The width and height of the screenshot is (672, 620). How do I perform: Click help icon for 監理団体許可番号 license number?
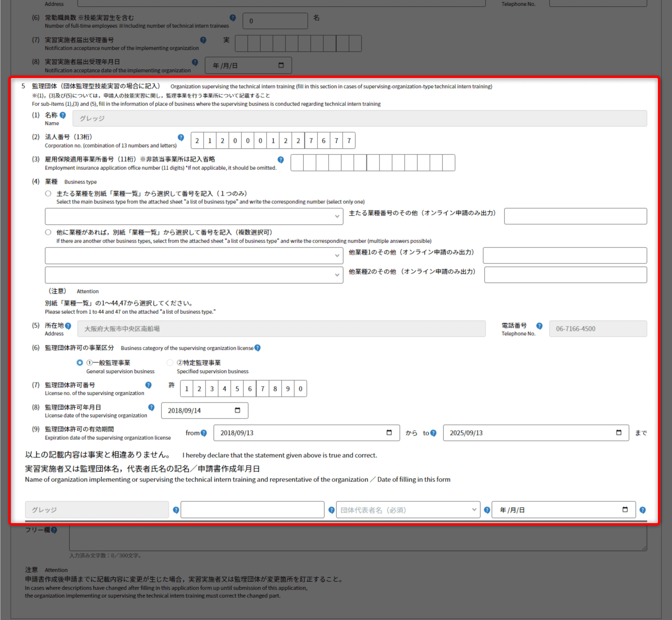(x=148, y=385)
